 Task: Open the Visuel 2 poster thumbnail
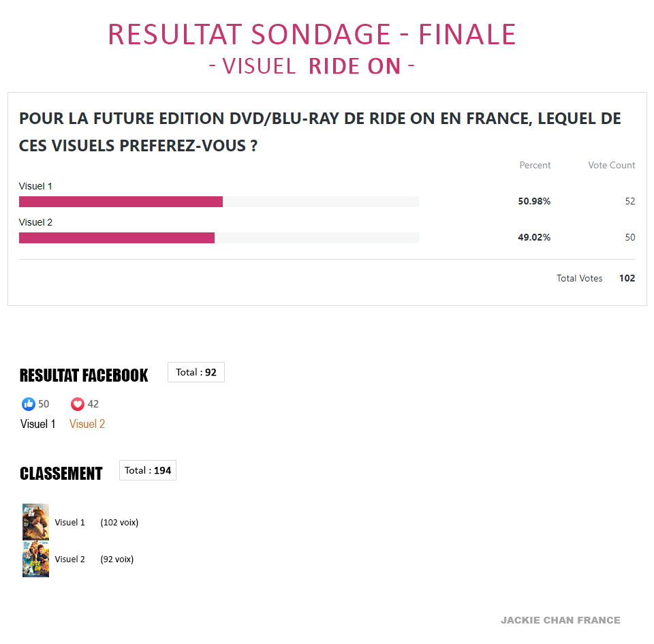point(35,559)
